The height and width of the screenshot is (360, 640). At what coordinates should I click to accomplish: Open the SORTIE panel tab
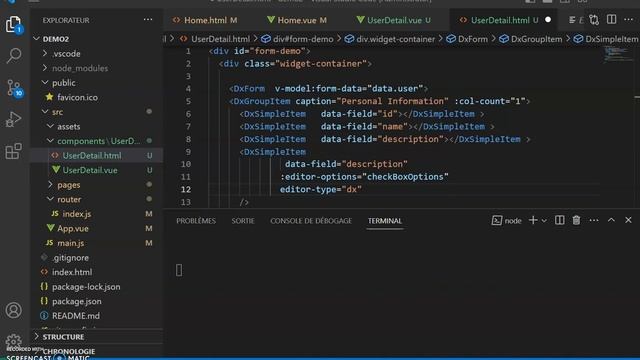click(243, 221)
